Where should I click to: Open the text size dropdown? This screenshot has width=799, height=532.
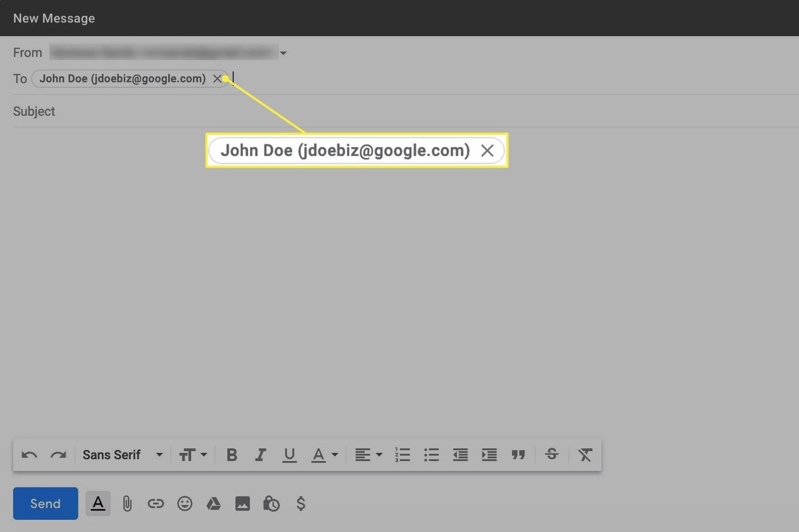[193, 455]
